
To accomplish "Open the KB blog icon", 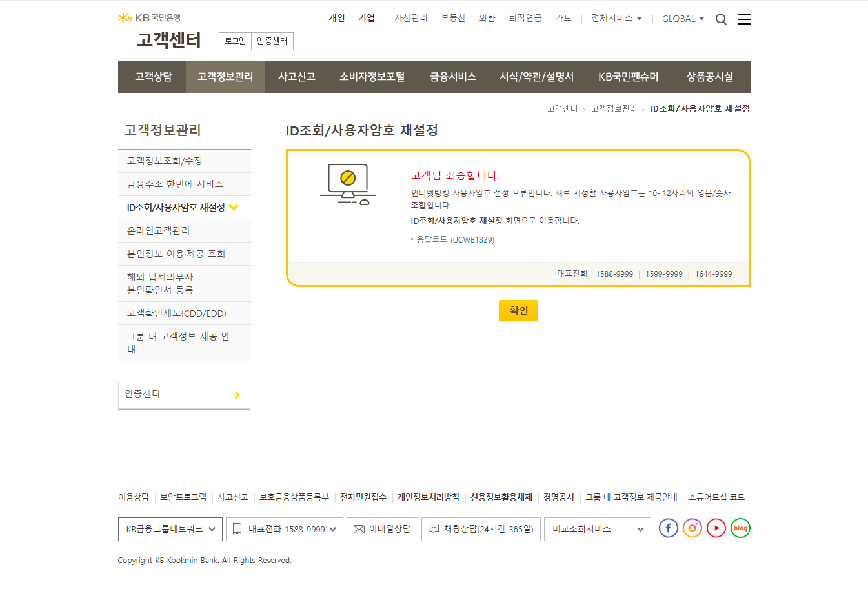I will pos(740,528).
